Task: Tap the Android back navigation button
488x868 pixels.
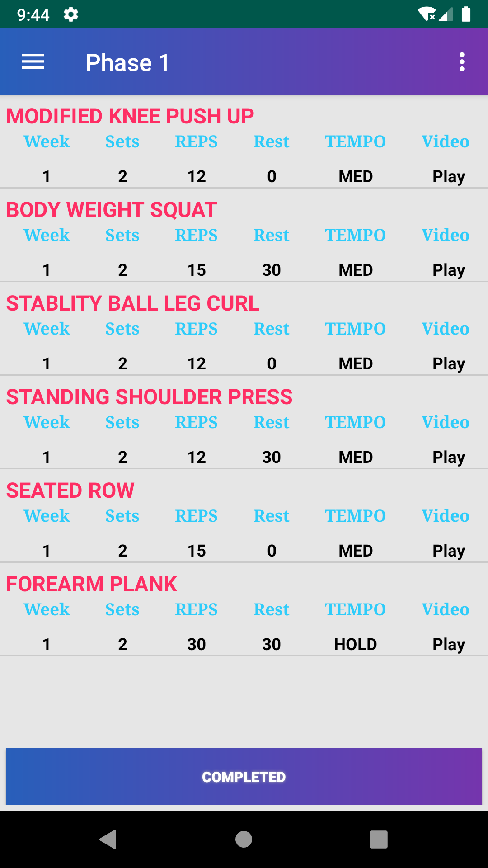Action: coord(108,840)
